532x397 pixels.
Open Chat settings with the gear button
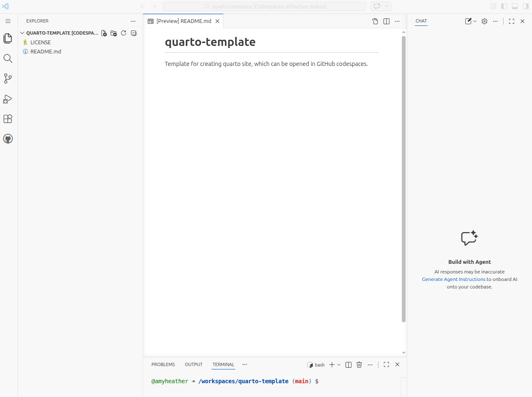(484, 21)
